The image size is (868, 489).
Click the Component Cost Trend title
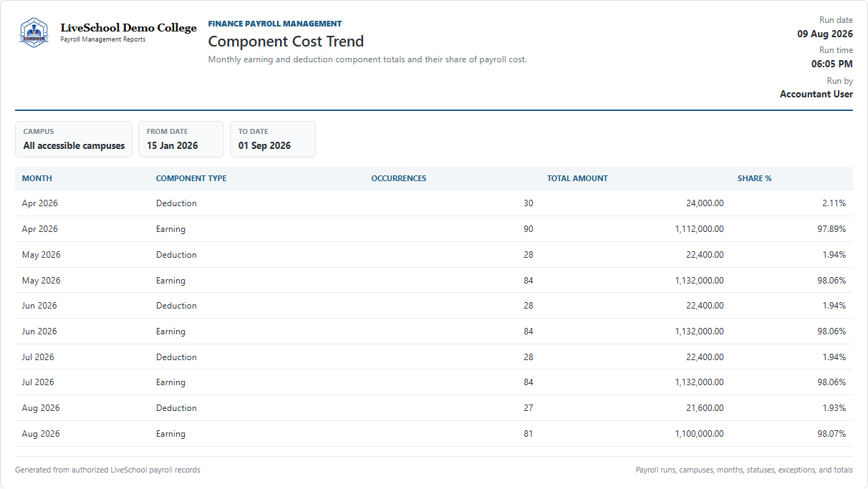tap(286, 42)
